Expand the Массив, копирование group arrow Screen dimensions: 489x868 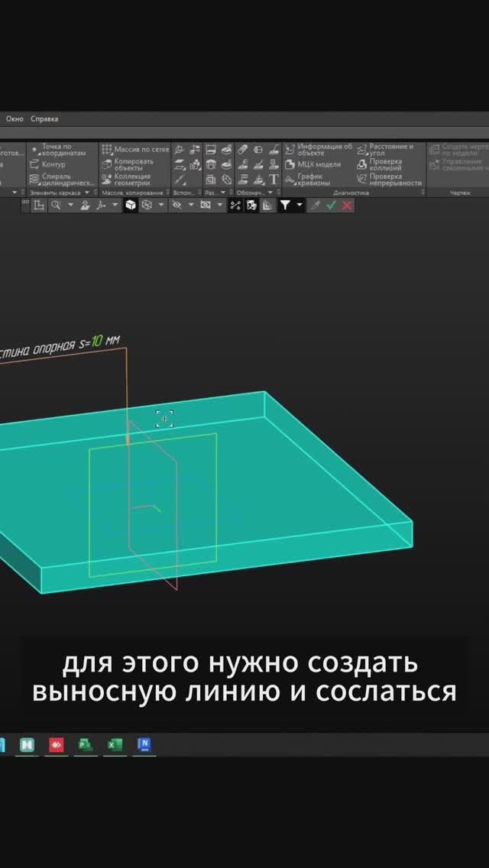167,193
